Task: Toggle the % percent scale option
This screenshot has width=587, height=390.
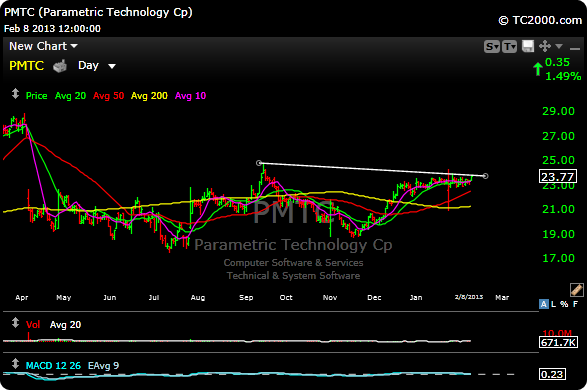Action: click(564, 304)
